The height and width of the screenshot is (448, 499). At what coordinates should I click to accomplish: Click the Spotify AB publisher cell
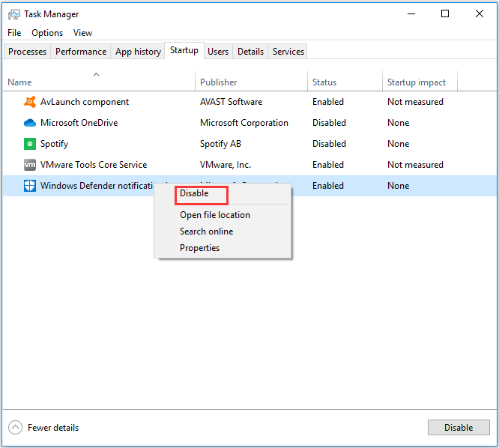point(220,144)
